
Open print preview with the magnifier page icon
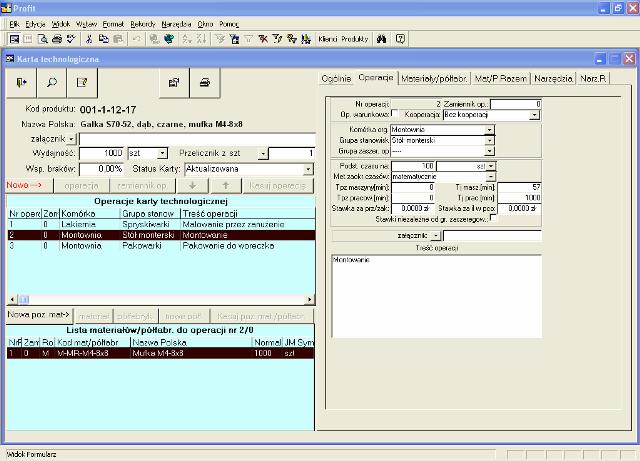coord(42,39)
